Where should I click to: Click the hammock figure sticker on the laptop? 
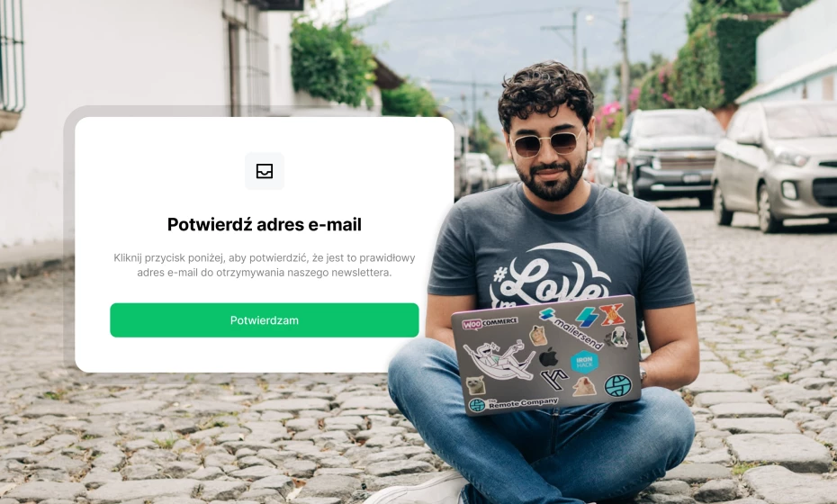tap(499, 360)
